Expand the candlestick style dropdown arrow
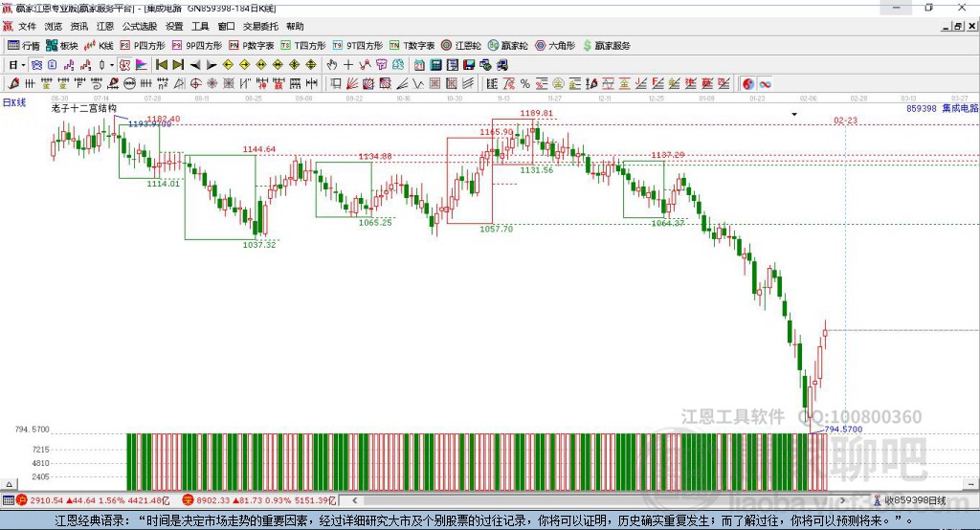This screenshot has height=530, width=980. (111, 64)
